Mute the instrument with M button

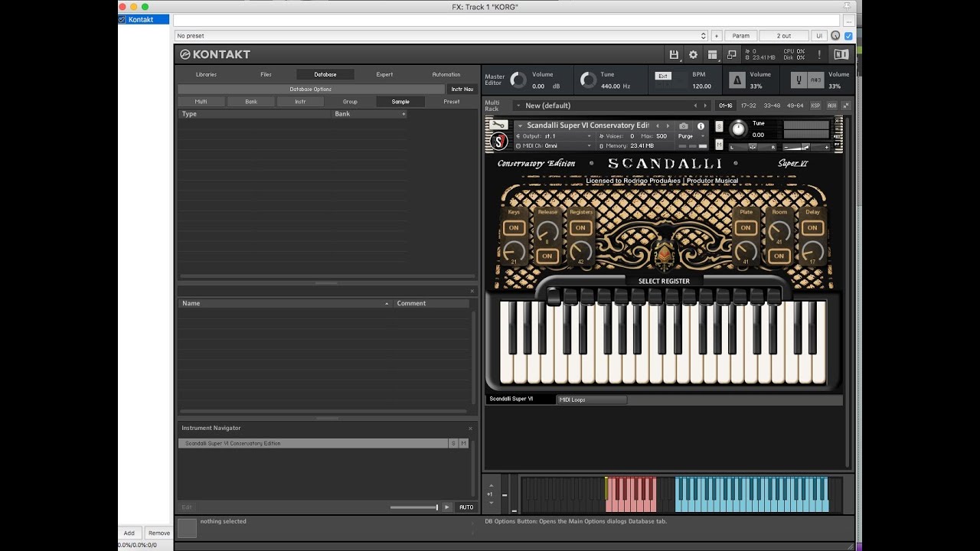point(719,144)
